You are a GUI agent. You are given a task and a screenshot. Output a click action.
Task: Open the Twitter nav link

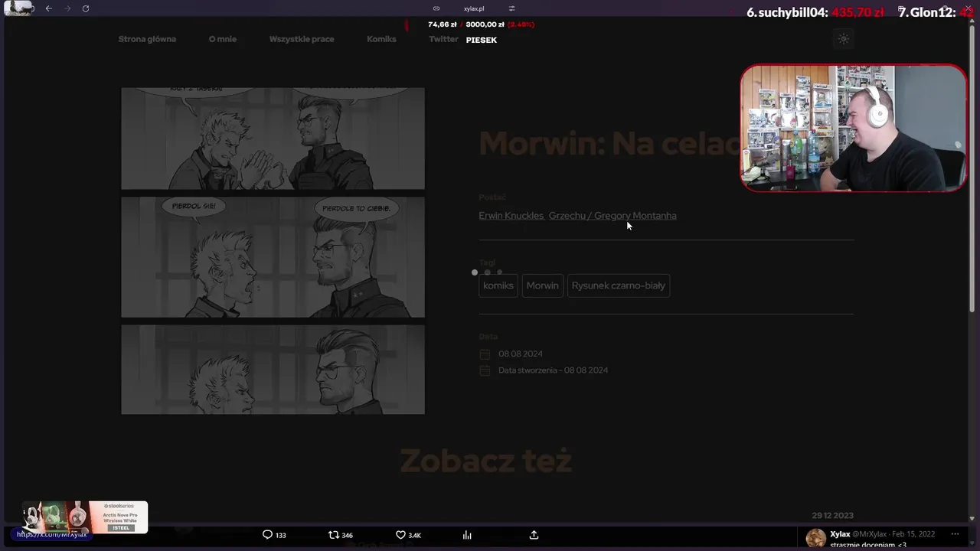[443, 39]
